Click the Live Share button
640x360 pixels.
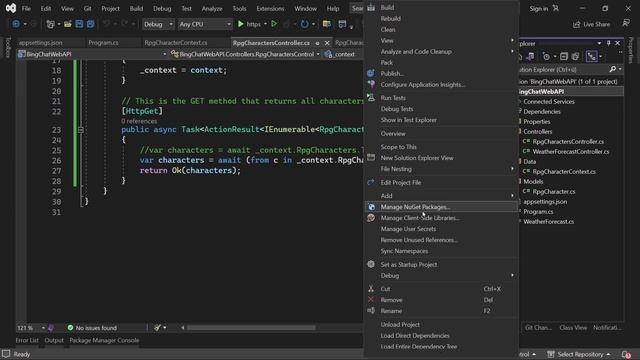591,24
